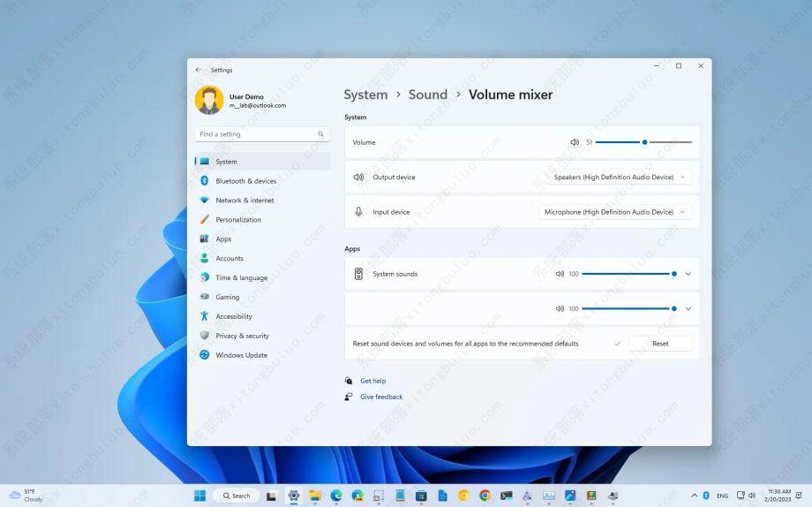The width and height of the screenshot is (812, 507).
Task: Open the Output device dropdown
Action: (x=618, y=178)
